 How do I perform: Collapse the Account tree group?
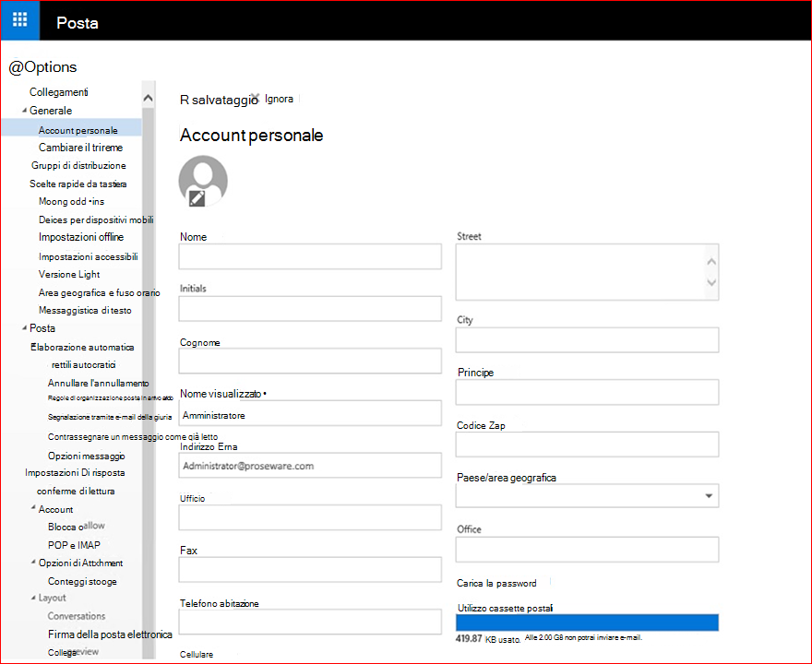(33, 508)
